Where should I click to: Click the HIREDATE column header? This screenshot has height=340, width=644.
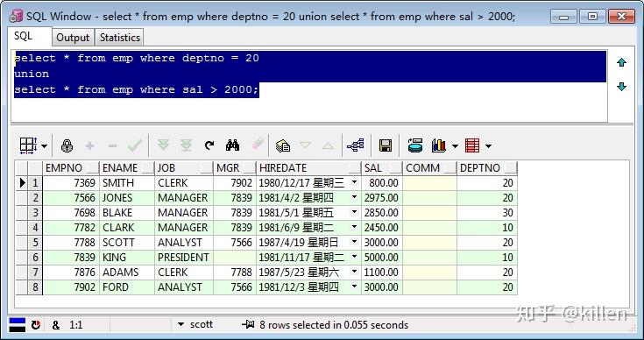click(x=308, y=168)
